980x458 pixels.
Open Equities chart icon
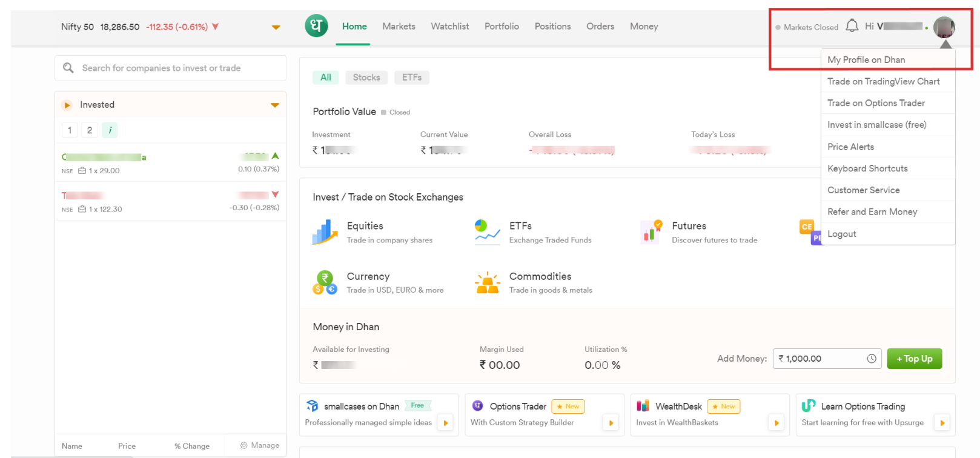pos(325,232)
